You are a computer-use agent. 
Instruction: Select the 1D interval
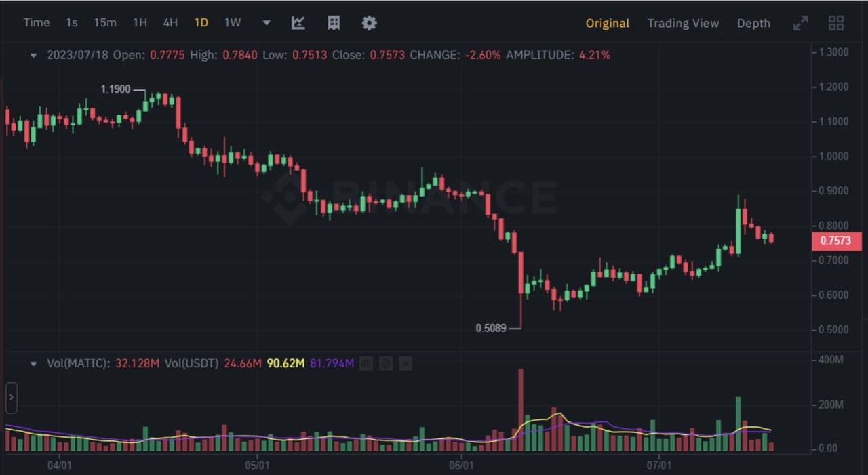[201, 23]
